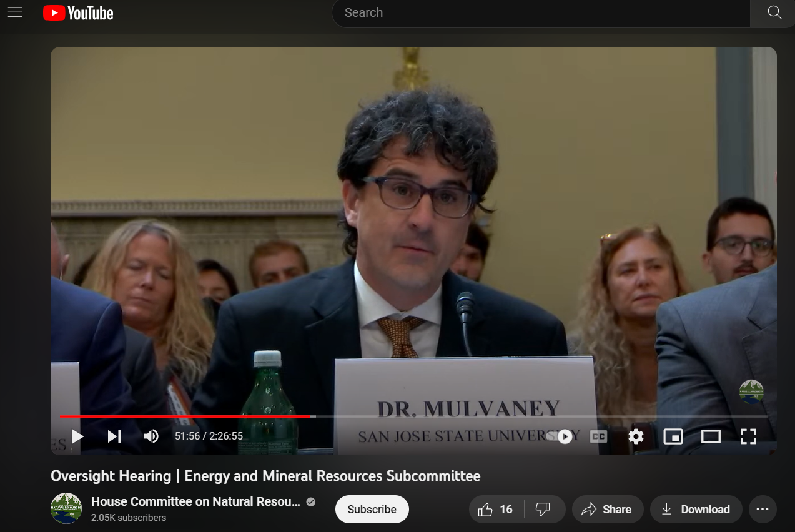Dislike this video
Image resolution: width=795 pixels, height=532 pixels.
coord(543,510)
